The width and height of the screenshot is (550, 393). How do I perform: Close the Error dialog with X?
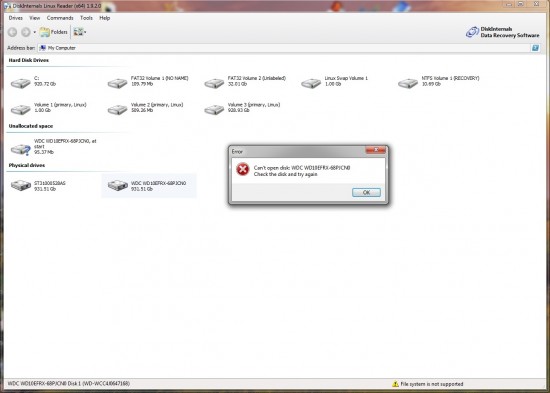coord(376,150)
